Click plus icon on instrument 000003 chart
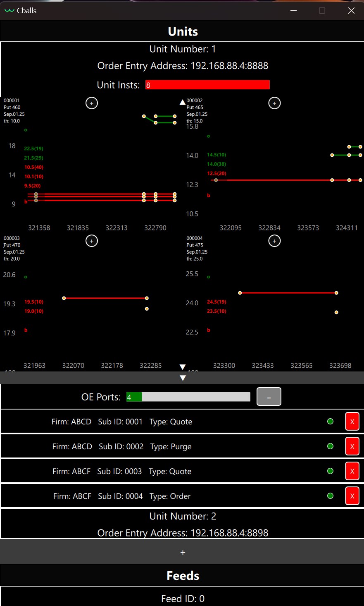This screenshot has height=606, width=364. coord(92,241)
